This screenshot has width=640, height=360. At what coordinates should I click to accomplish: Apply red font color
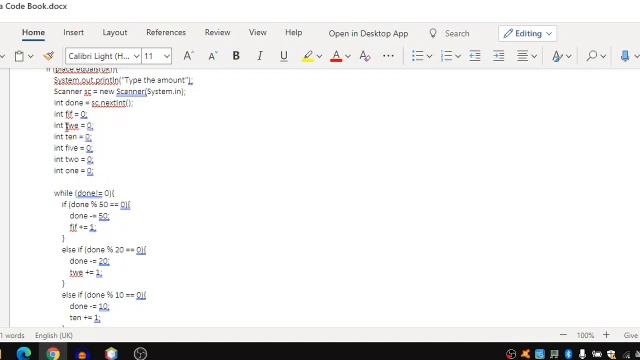click(336, 56)
